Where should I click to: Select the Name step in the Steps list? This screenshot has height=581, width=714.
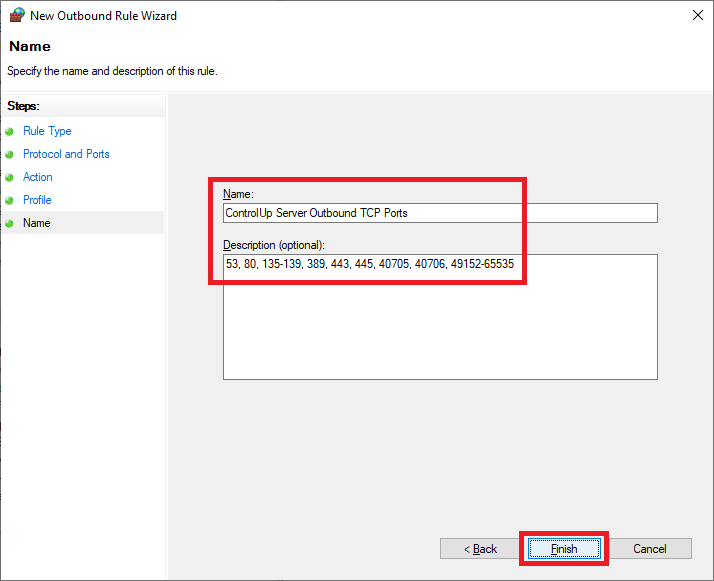(37, 223)
